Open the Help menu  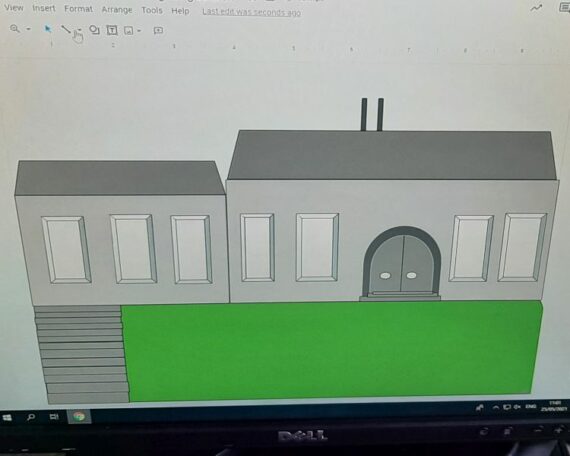point(180,11)
